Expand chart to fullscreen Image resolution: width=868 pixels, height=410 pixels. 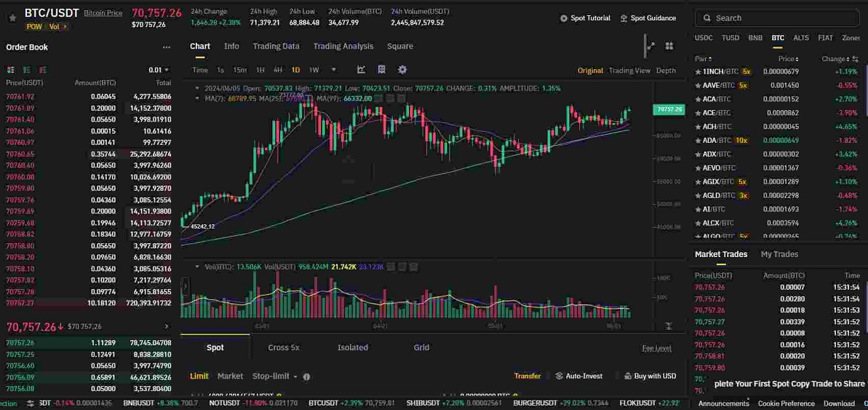click(x=651, y=46)
